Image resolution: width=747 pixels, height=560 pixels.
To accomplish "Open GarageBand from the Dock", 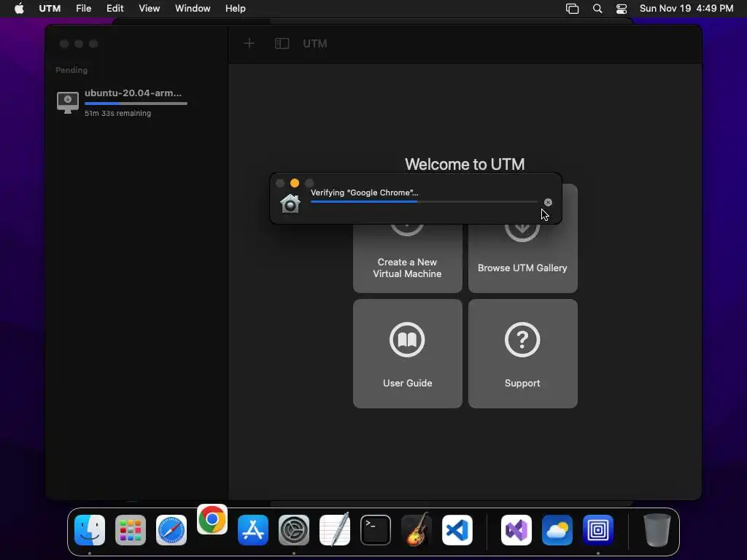I will [417, 529].
